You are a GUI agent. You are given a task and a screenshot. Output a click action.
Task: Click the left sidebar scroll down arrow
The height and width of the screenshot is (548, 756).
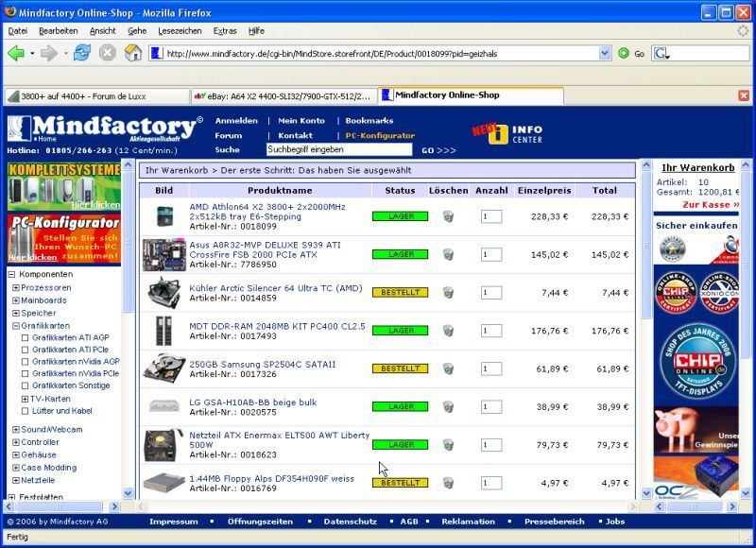[x=128, y=493]
